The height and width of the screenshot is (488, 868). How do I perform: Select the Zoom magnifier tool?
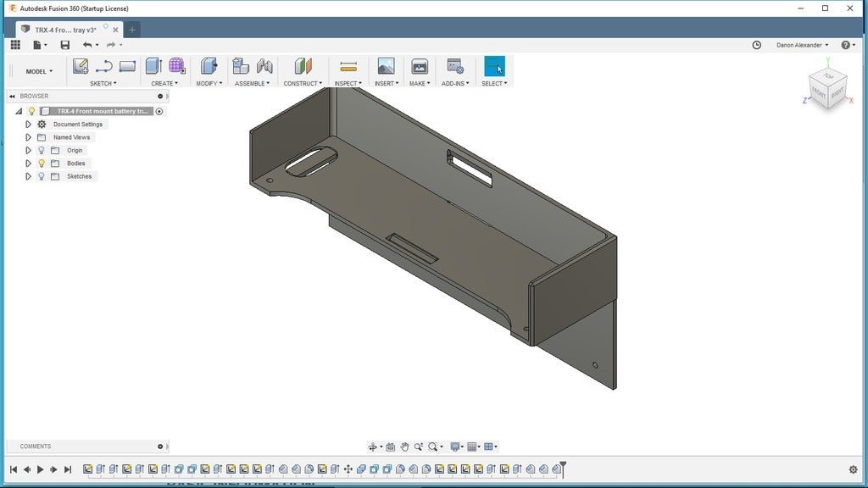point(419,447)
